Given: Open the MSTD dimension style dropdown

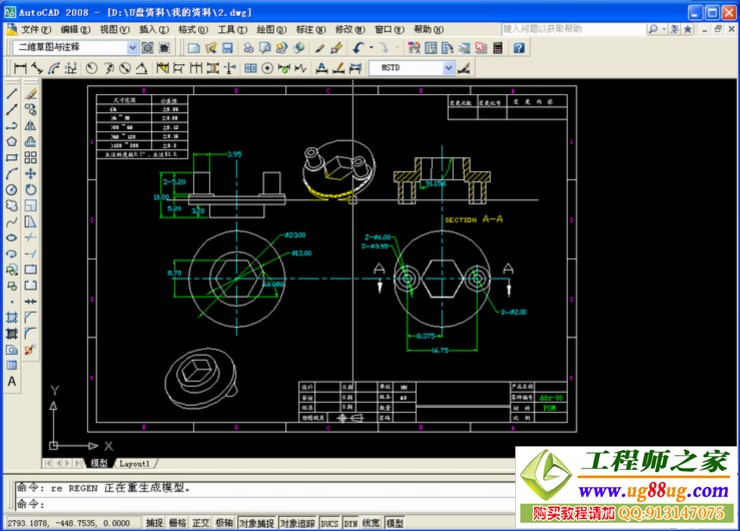Looking at the screenshot, I should 448,68.
